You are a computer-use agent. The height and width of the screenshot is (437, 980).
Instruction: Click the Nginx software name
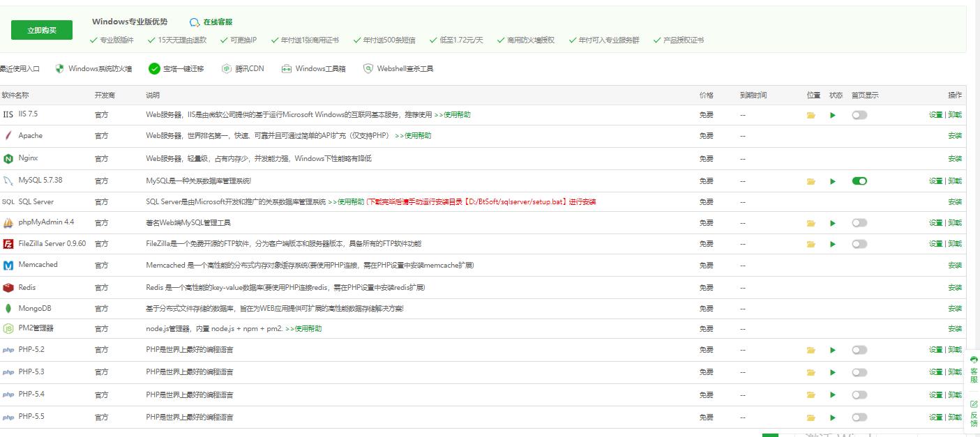(29, 158)
